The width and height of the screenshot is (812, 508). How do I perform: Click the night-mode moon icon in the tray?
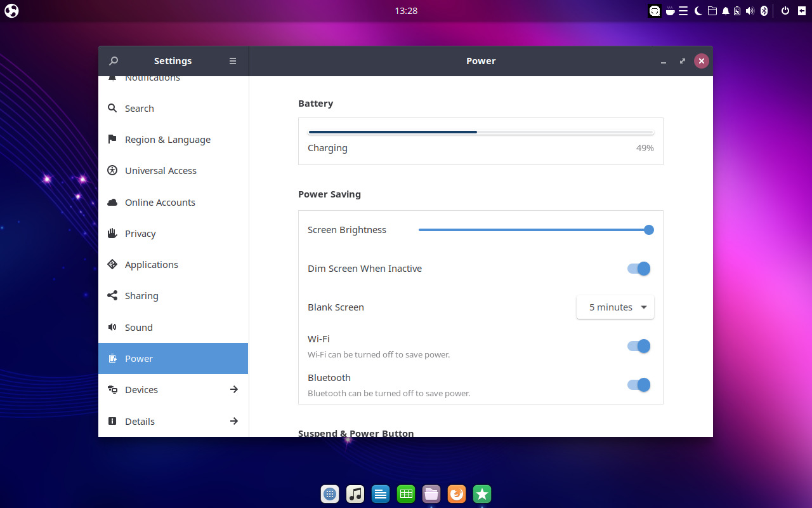697,10
